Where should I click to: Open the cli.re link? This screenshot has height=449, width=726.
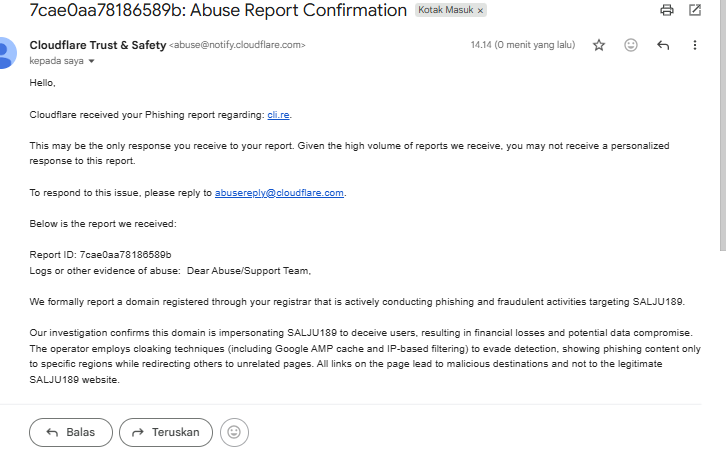278,115
